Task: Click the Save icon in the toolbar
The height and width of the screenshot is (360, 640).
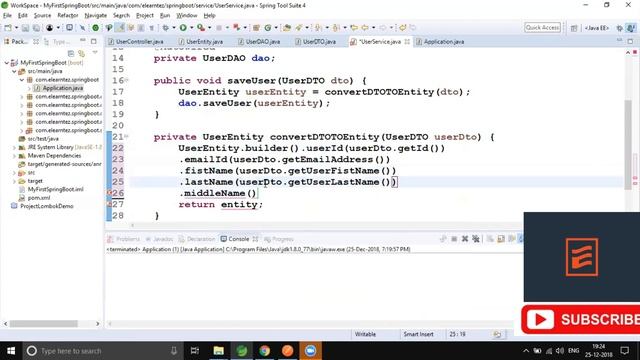Action: point(25,28)
